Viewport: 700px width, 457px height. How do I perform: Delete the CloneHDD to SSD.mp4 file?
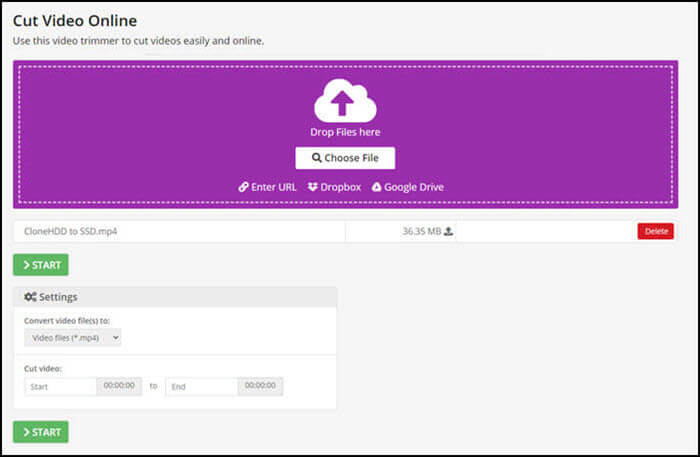(x=655, y=231)
